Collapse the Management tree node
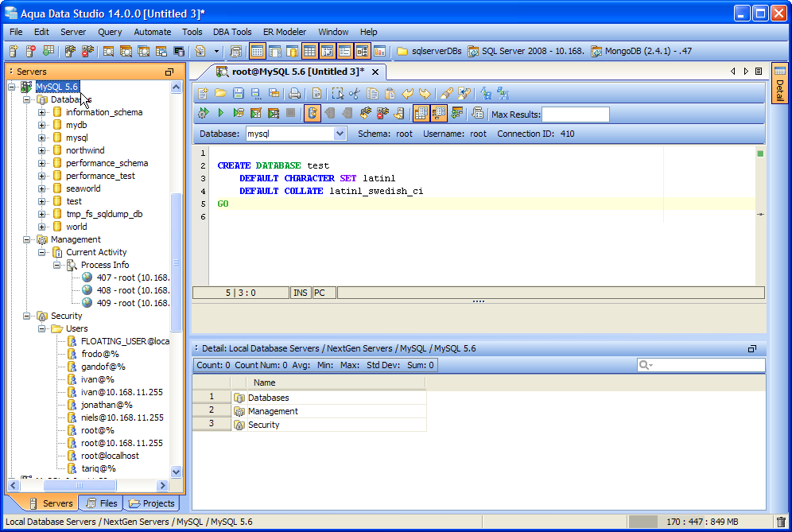The width and height of the screenshot is (792, 532). [27, 239]
